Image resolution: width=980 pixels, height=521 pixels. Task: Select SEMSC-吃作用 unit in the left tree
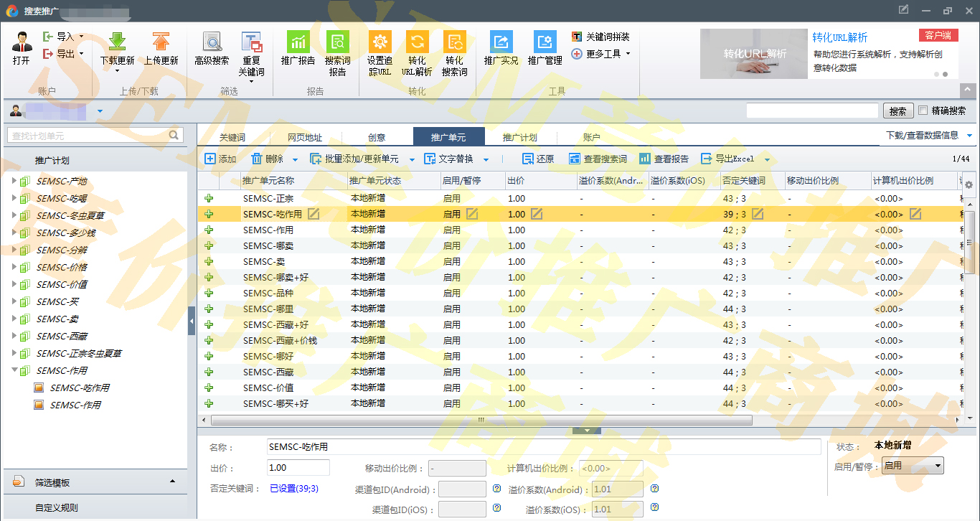tap(79, 388)
